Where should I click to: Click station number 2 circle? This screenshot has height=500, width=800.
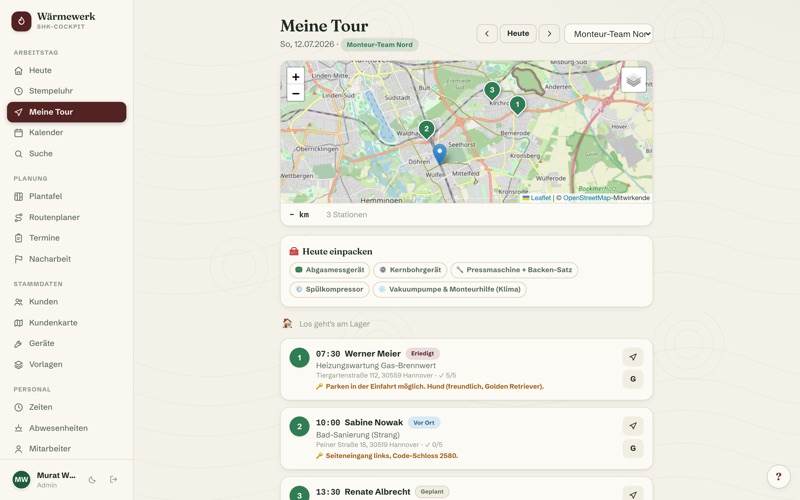point(299,427)
